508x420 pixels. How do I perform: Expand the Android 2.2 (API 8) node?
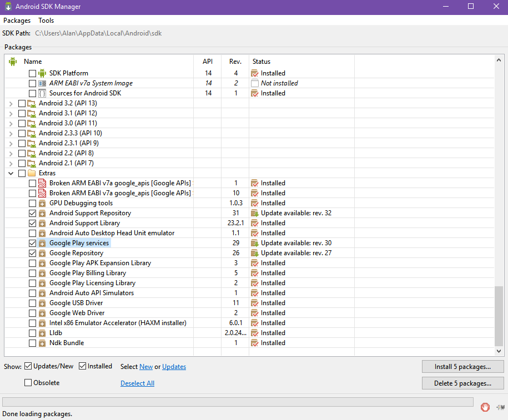tap(11, 154)
